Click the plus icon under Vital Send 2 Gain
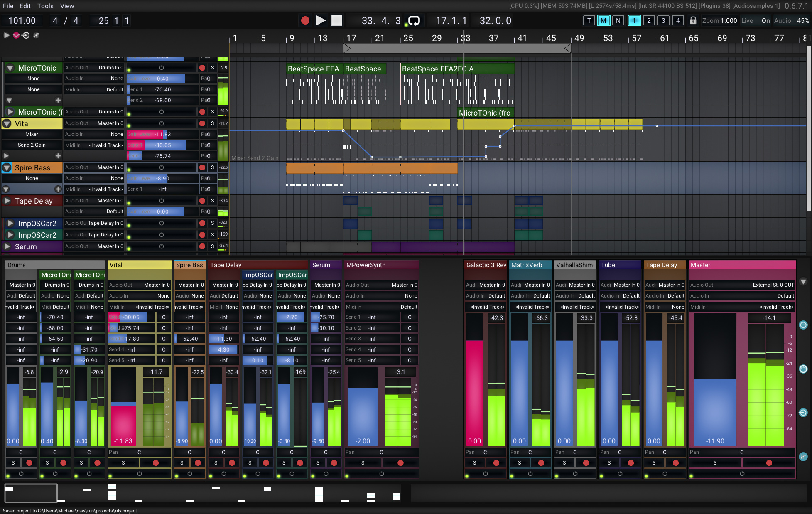Viewport: 812px width, 514px height. click(x=58, y=156)
